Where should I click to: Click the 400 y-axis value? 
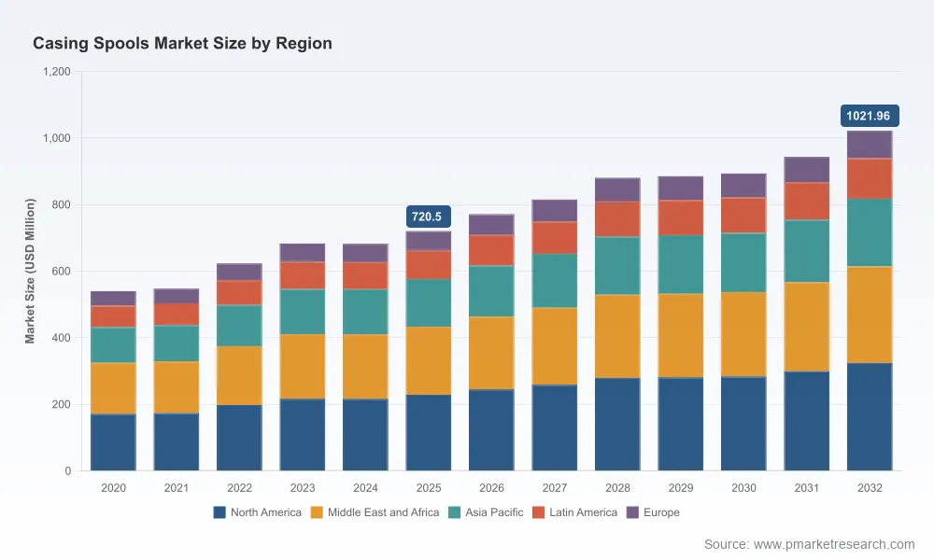click(62, 338)
